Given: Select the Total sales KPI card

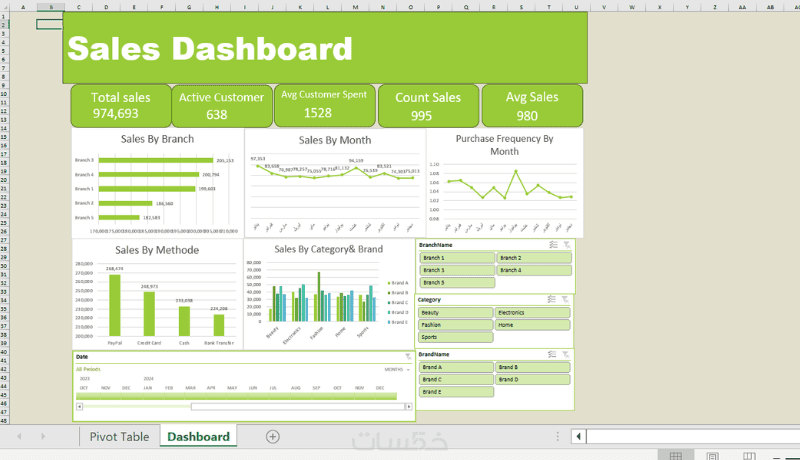Looking at the screenshot, I should click(x=121, y=106).
